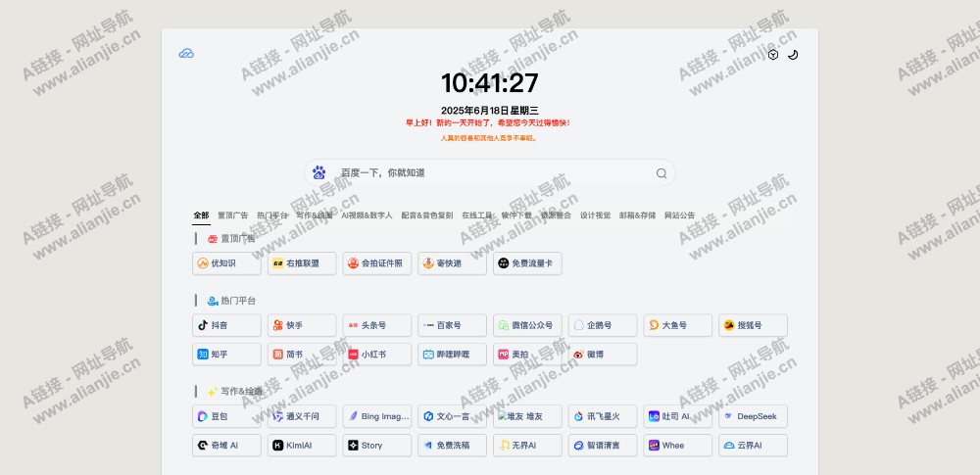The image size is (980, 475).
Task: Click the magnifier search icon
Action: (x=661, y=173)
